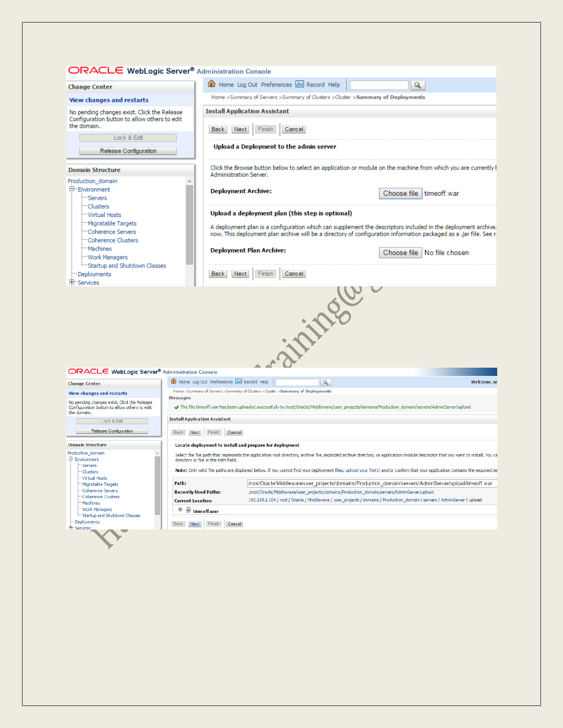The image size is (563, 728).
Task: Click 'Summary of Clusters' breadcrumb in upper console
Action: 306,97
